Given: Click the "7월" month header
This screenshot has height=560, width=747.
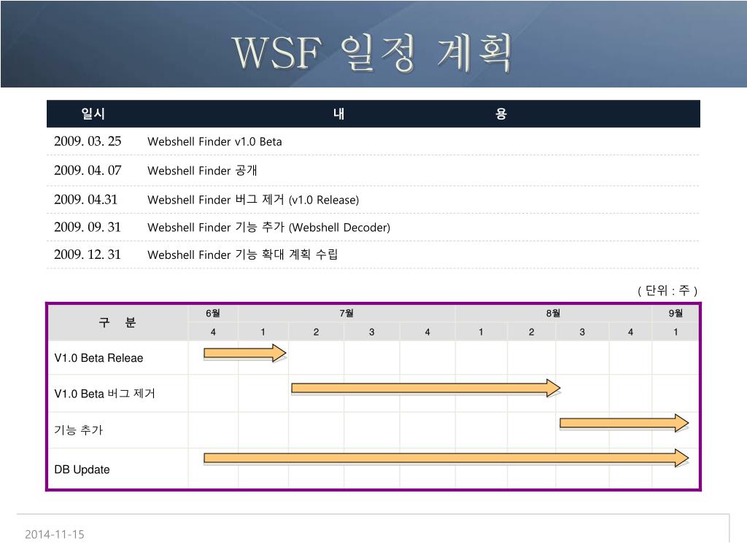Looking at the screenshot, I should pos(347,314).
